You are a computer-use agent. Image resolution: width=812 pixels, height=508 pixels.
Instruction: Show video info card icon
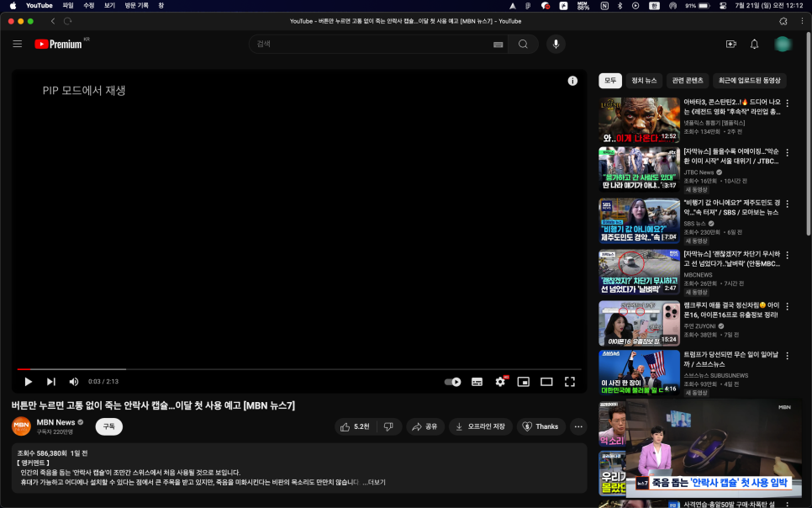pyautogui.click(x=572, y=81)
